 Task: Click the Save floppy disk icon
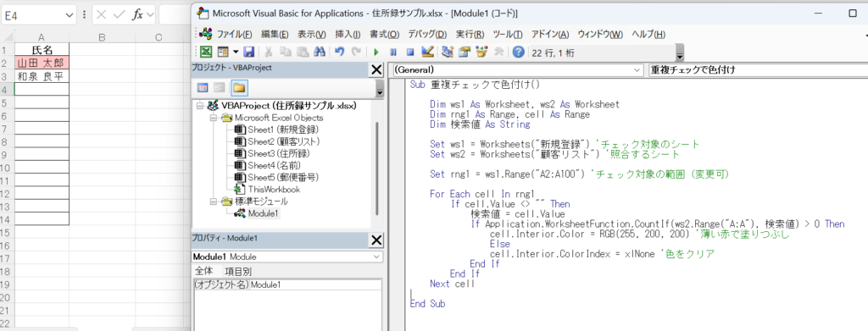click(248, 52)
